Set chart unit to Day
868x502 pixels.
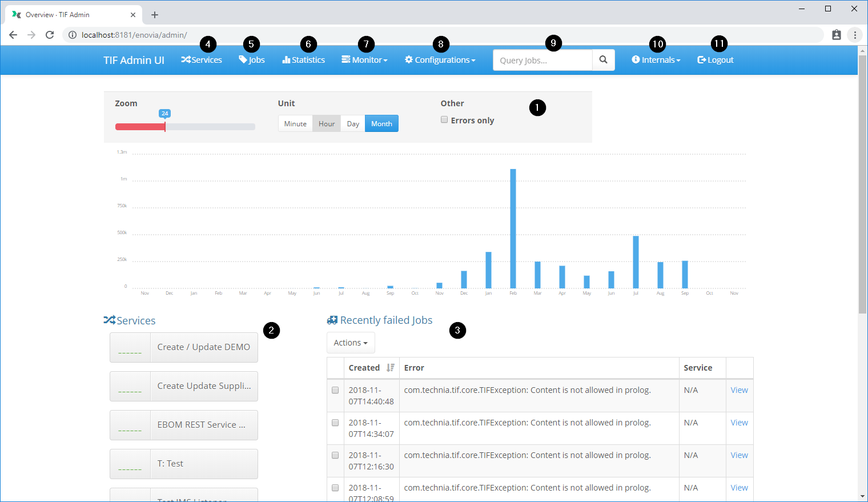point(353,124)
